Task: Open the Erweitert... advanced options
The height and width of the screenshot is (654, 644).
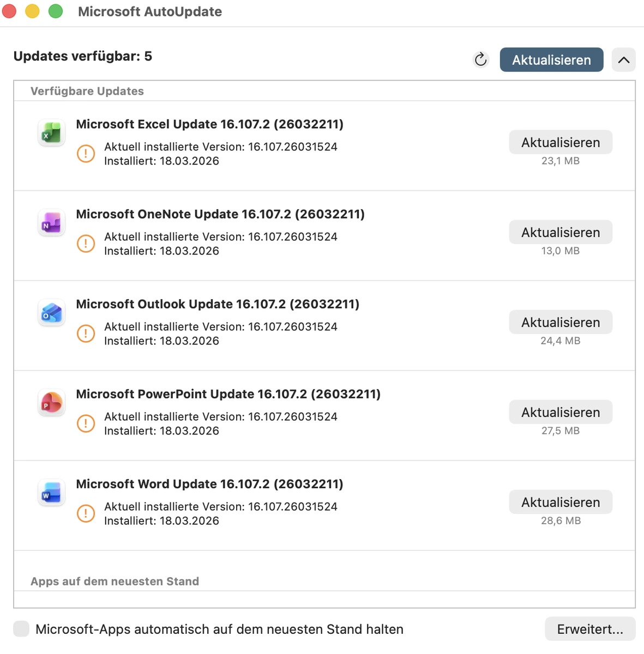Action: [589, 629]
